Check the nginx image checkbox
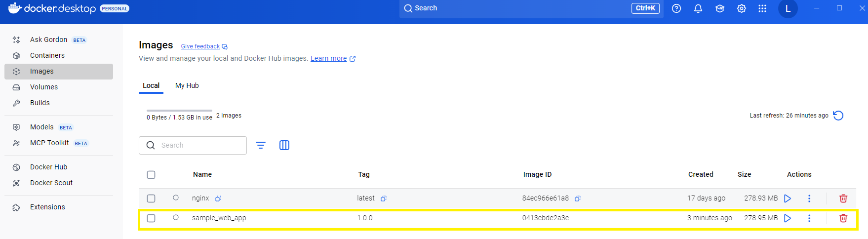868x239 pixels. pos(151,199)
